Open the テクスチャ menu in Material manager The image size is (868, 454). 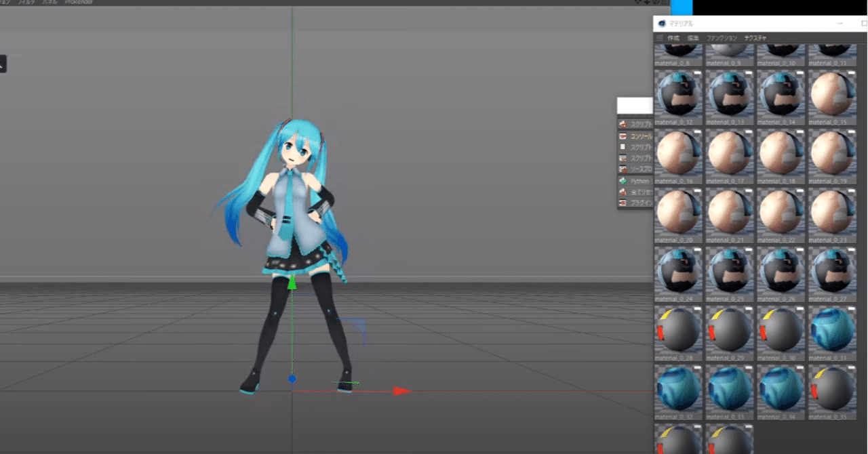coord(755,39)
